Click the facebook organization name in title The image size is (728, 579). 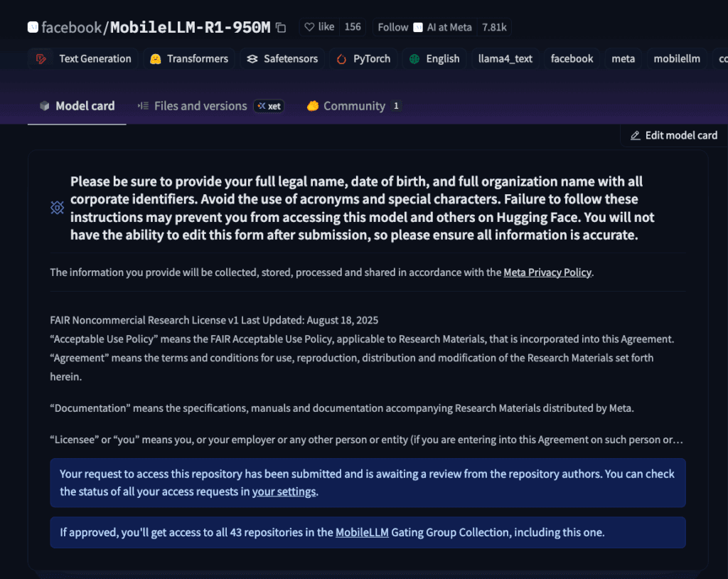(71, 28)
